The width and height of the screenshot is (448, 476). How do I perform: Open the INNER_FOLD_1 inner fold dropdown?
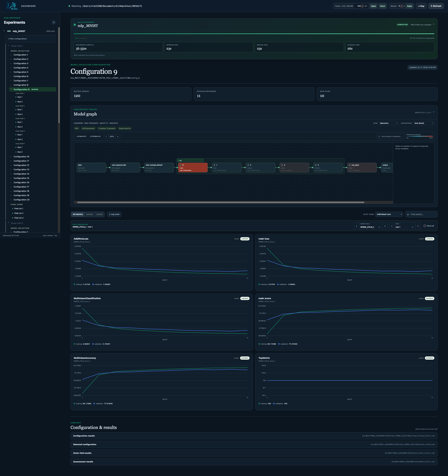370,226
